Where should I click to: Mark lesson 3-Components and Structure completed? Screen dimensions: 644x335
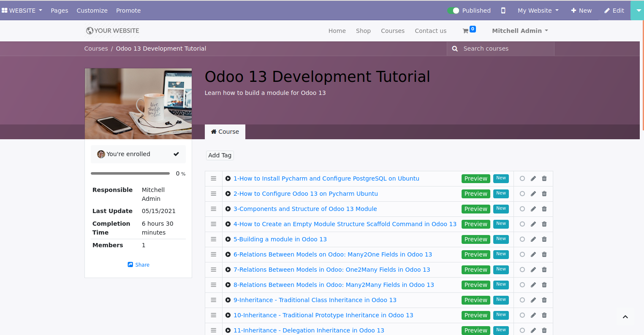click(522, 209)
